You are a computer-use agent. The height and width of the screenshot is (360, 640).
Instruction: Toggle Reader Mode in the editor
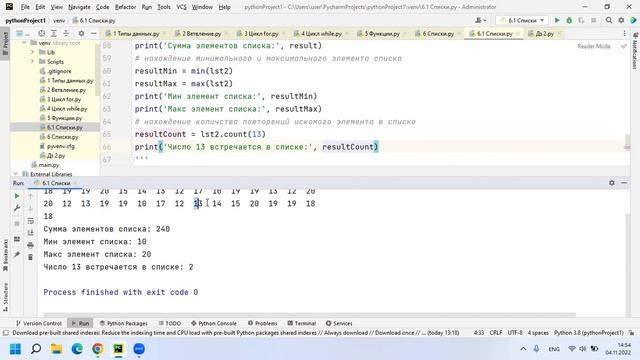coord(593,46)
